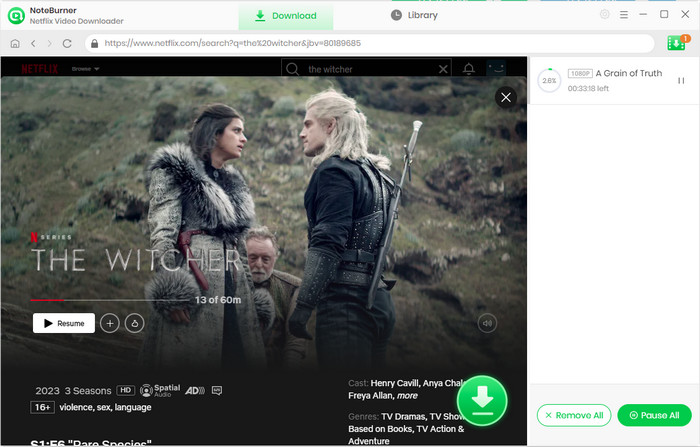Screen dimensions: 700x447
Task: Click the 2.6% circular download progress
Action: tap(549, 80)
